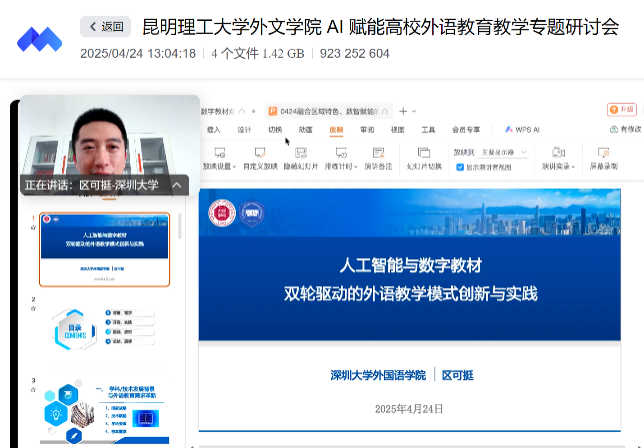Toggle 显示演讲者视图 checkbox
Screen dimensions: 644x448
click(461, 167)
